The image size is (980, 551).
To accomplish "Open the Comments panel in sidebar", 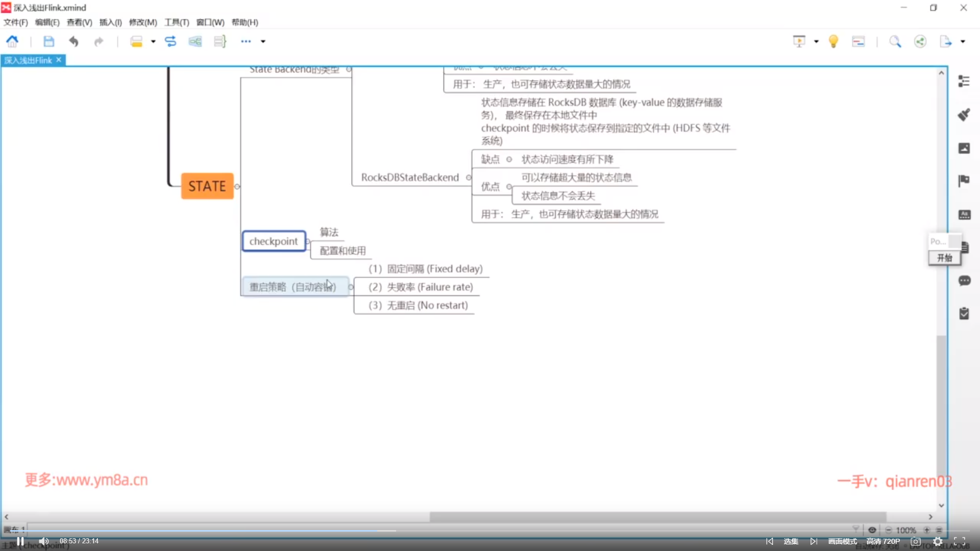I will pos(964,281).
